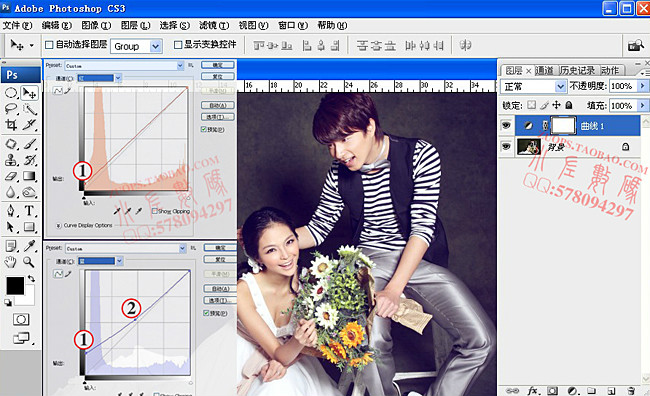Screen dimensions: 650x396
Task: Expand Curve Display Options
Action: [x=58, y=226]
